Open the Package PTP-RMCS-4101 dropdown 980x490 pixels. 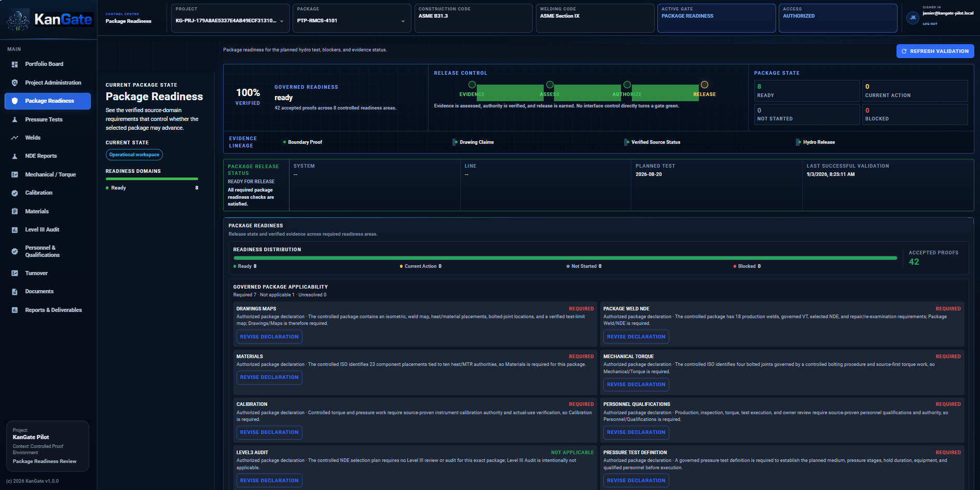pyautogui.click(x=352, y=18)
